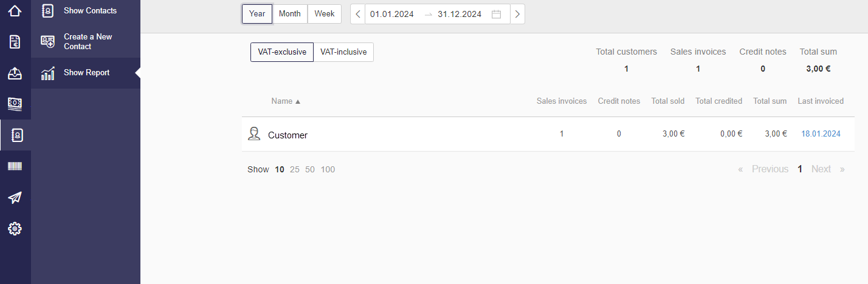Open the inbox tray icon in sidebar
This screenshot has width=868, height=284.
point(15,73)
